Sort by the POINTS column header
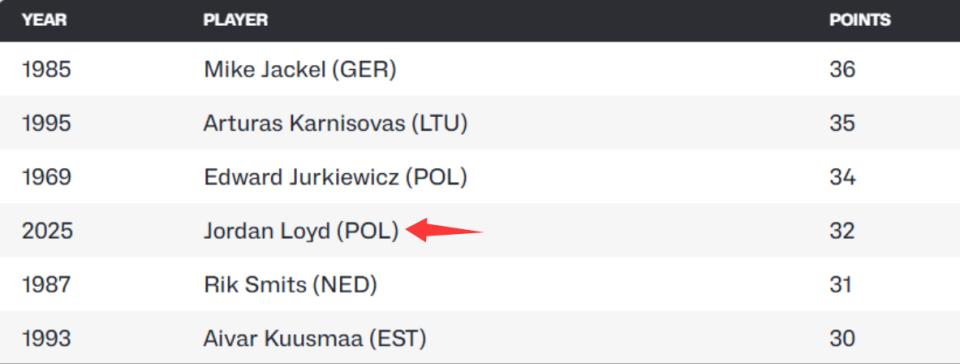Screen dimensions: 960x364 pos(860,20)
